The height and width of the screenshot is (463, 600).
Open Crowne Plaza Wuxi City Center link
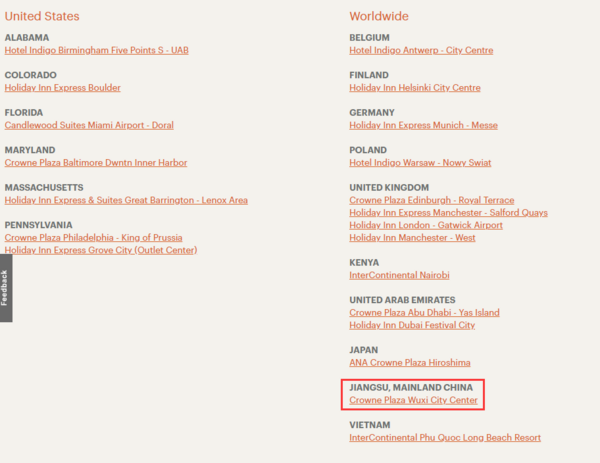pyautogui.click(x=413, y=400)
